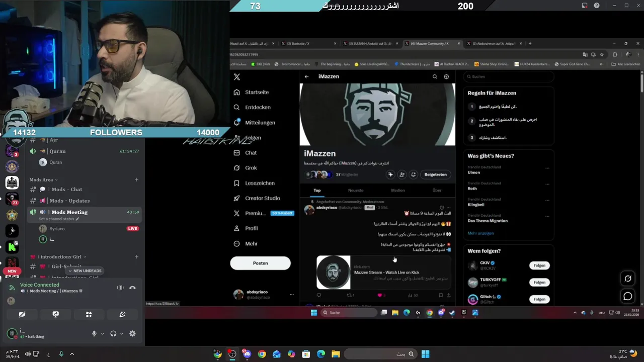Add channel to Mods Area plus
Image resolution: width=644 pixels, height=362 pixels.
(136, 179)
